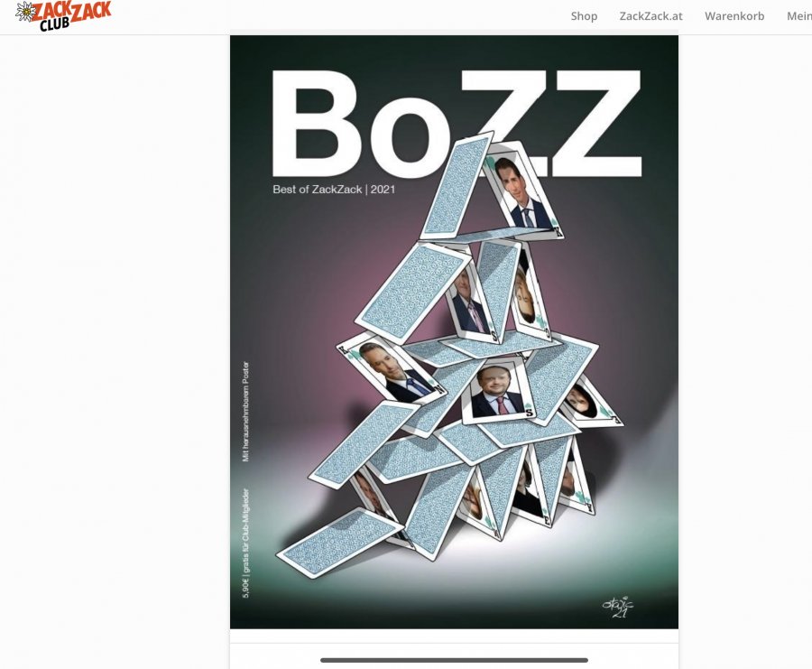
Task: Click the ZackZack Club logo
Action: pos(63,16)
